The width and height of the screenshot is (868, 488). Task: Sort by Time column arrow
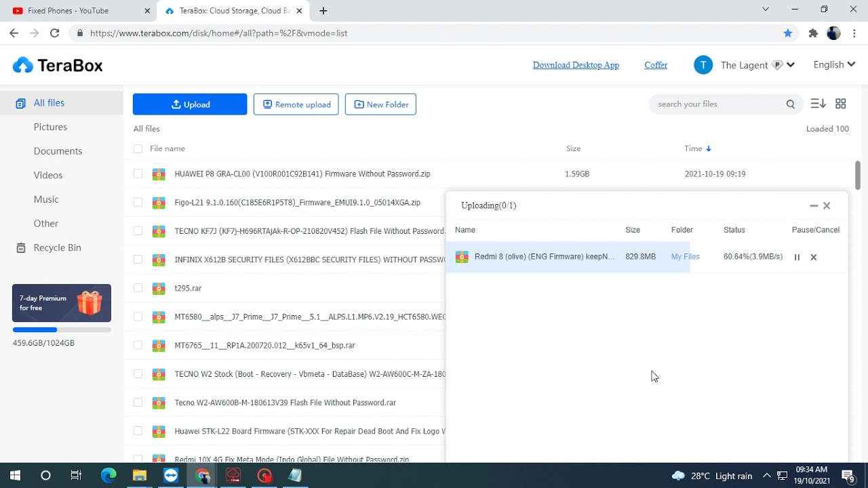coord(709,148)
